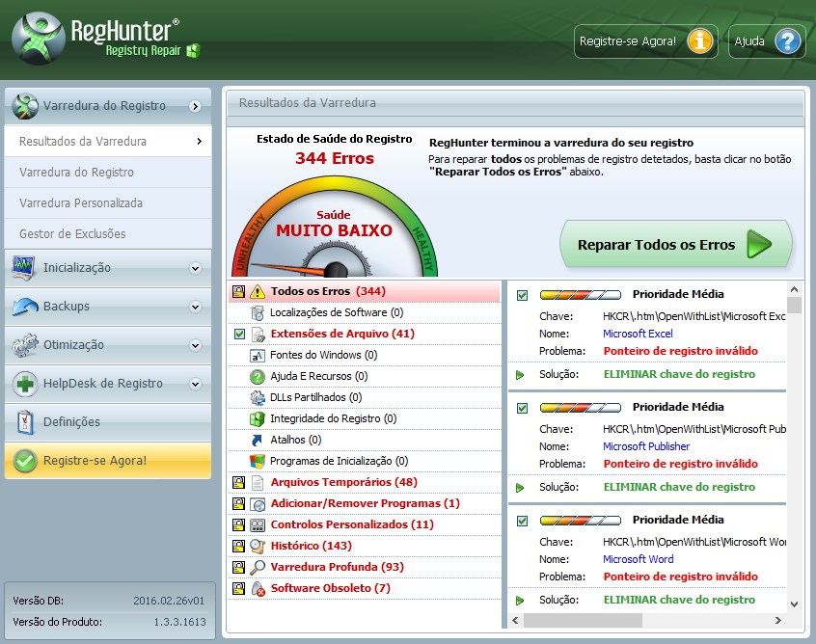Click the Extensões de Arquivo document icon

(x=258, y=335)
